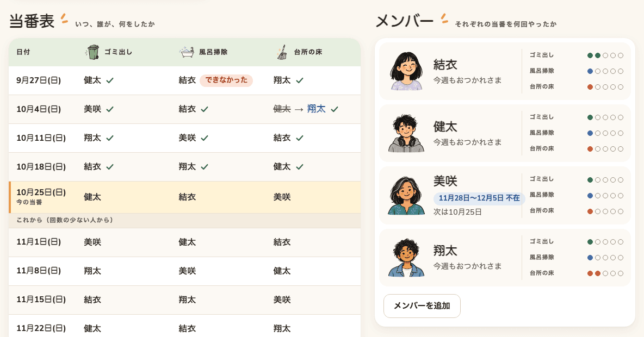Select the 11月22日(日) date cell
This screenshot has height=337, width=644.
tap(41, 328)
